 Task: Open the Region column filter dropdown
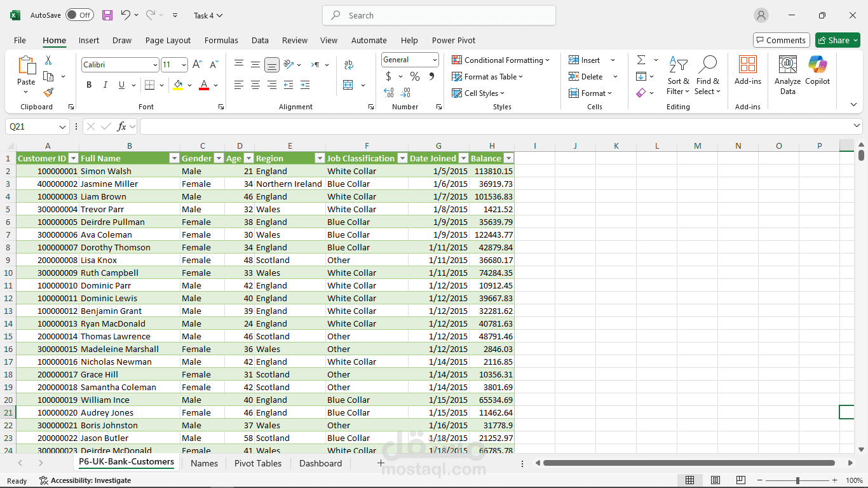[x=320, y=158]
